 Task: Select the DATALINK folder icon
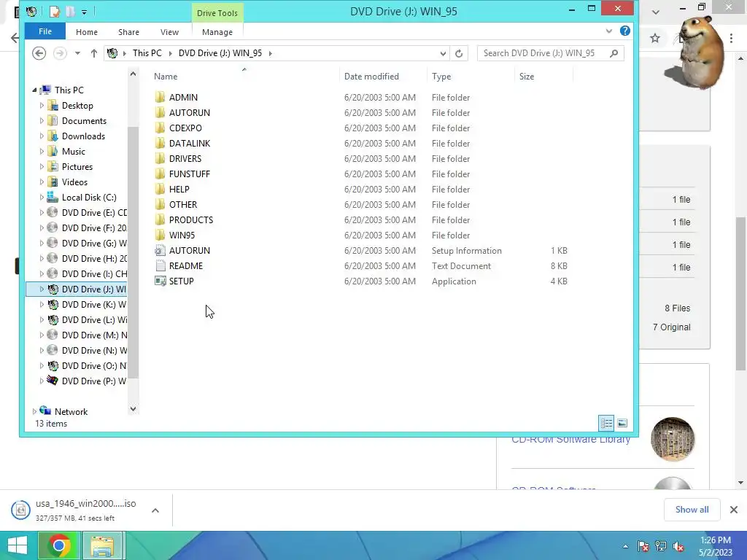160,143
